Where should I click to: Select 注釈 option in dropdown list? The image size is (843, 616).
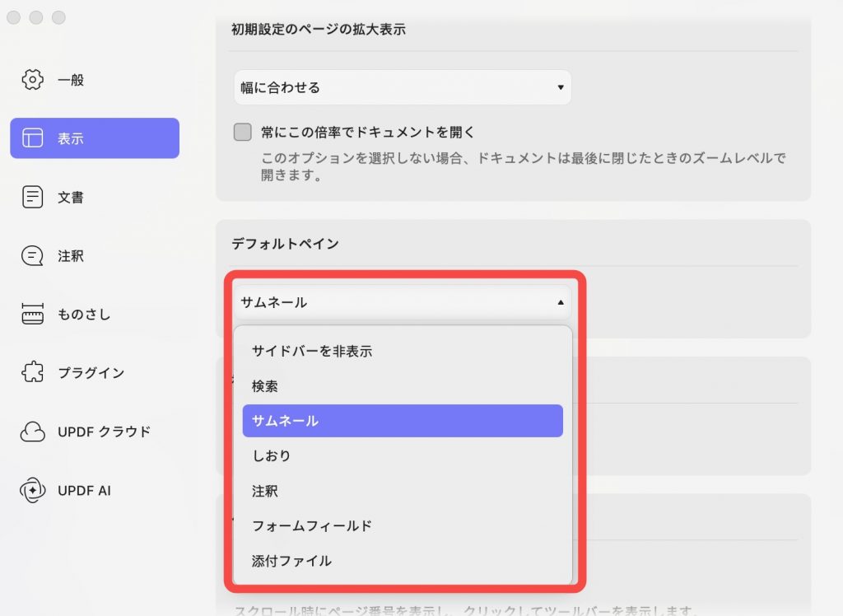403,491
